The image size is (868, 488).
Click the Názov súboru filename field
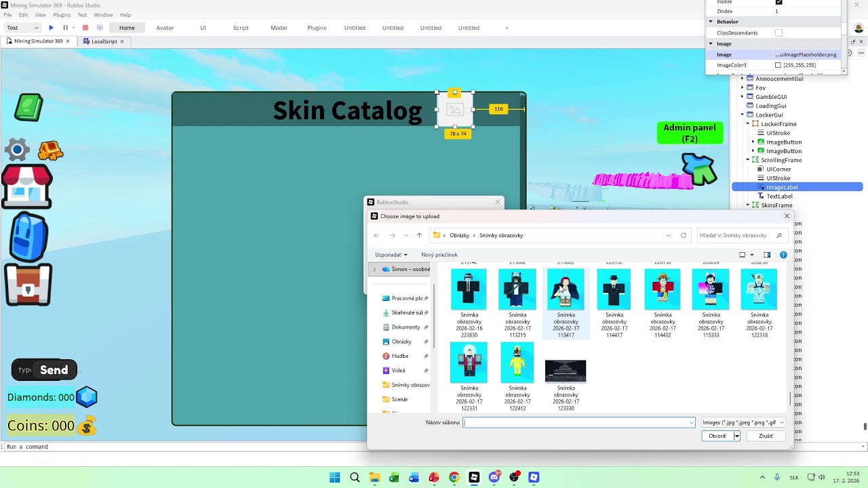point(578,422)
